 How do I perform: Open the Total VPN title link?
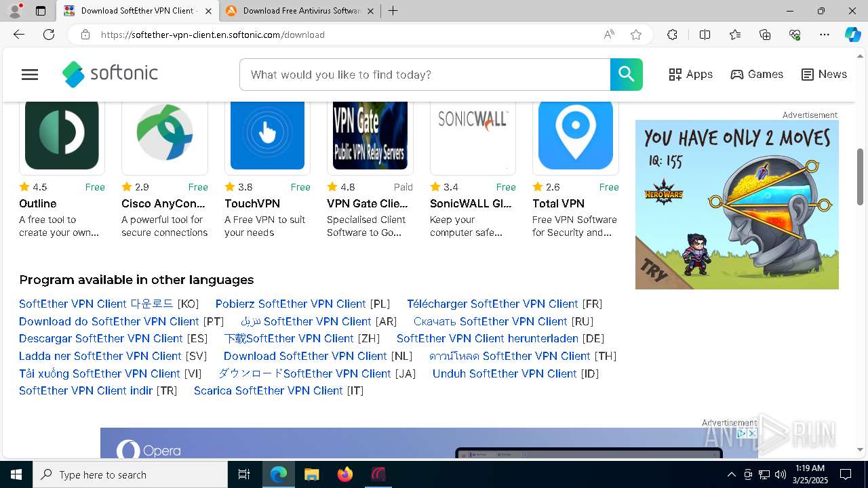click(x=559, y=203)
